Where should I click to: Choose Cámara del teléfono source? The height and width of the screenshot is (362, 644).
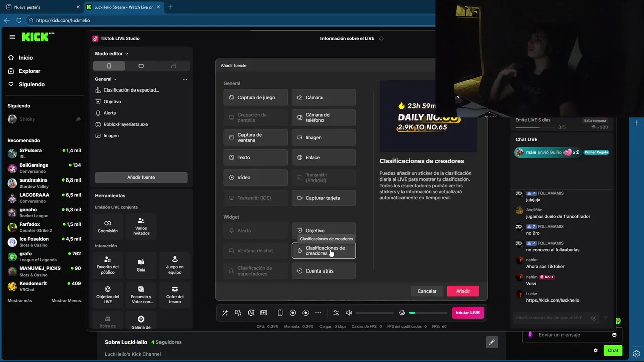(x=324, y=117)
